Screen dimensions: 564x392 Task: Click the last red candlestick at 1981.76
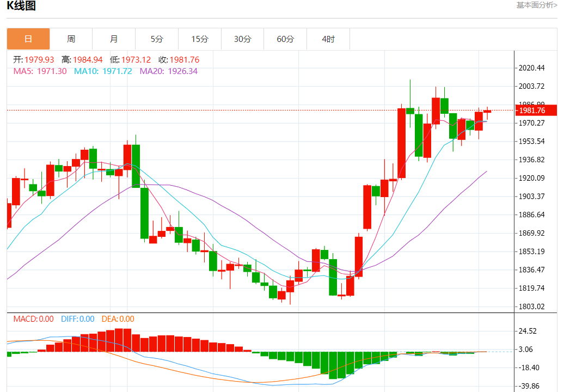[x=487, y=112]
